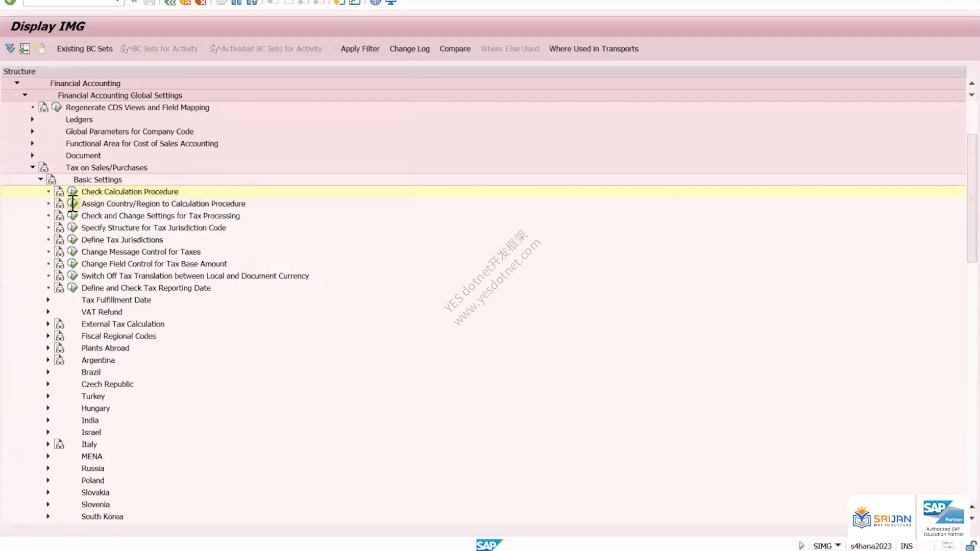Execute the Check and Change Settings for Tax Processing icon
980x551 pixels.
(72, 216)
